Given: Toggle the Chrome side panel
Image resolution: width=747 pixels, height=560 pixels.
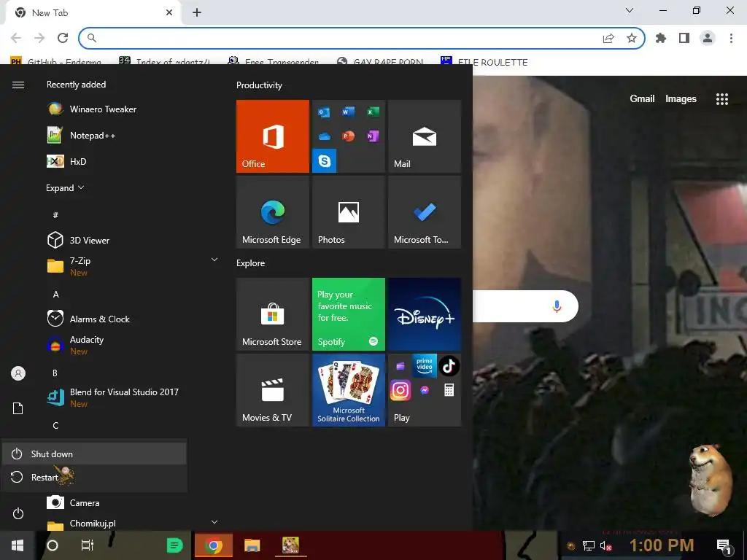Looking at the screenshot, I should 684,38.
